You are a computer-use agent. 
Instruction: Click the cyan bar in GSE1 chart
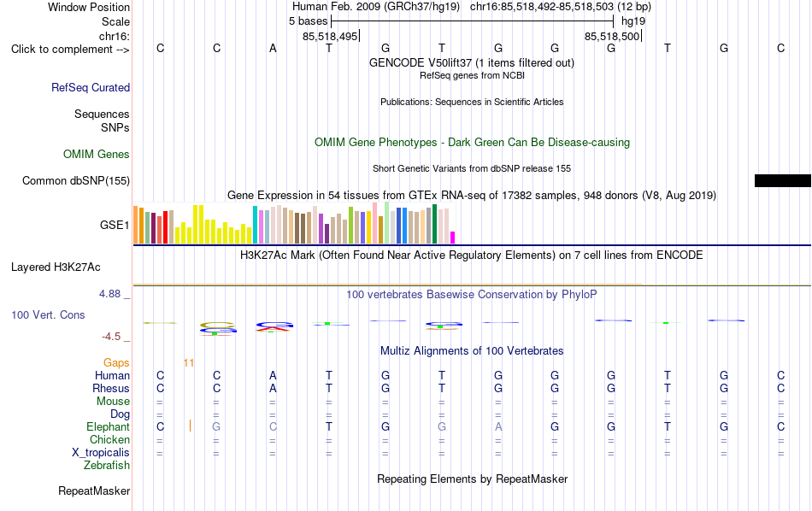255,225
